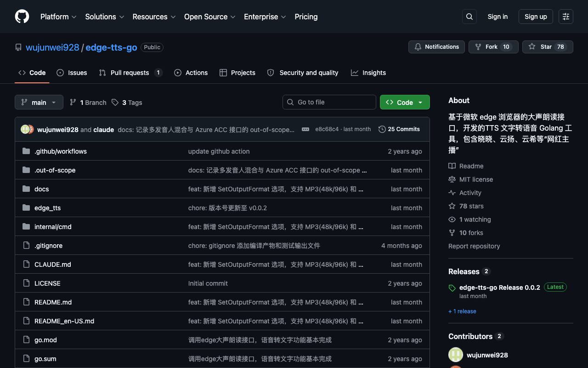Expand the commit message ellipsis button
Image resolution: width=588 pixels, height=368 pixels.
pos(305,129)
